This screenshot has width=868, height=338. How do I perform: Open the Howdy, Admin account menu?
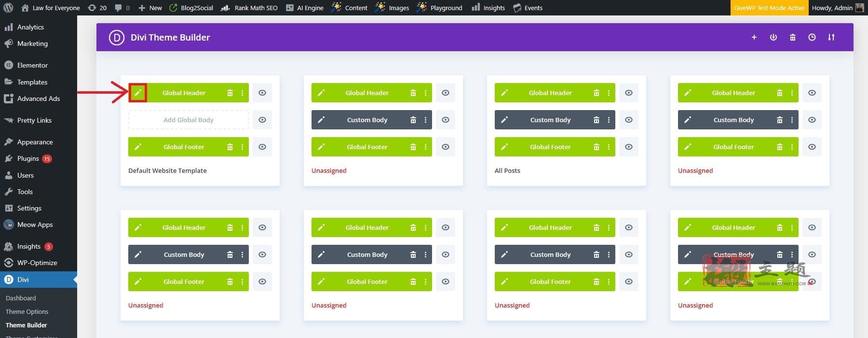pos(838,8)
